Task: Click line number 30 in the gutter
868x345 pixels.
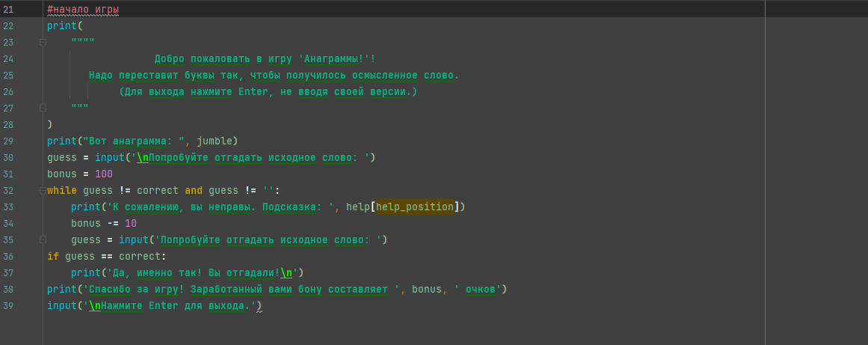Action: click(x=8, y=158)
